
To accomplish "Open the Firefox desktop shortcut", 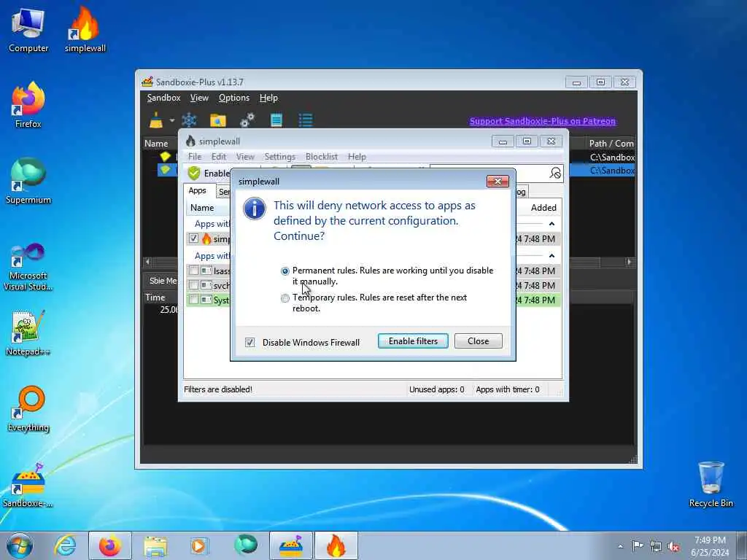I will coord(28,106).
